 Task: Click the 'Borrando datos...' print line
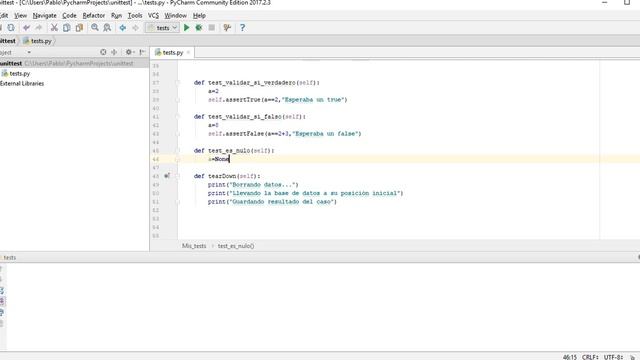pos(253,184)
